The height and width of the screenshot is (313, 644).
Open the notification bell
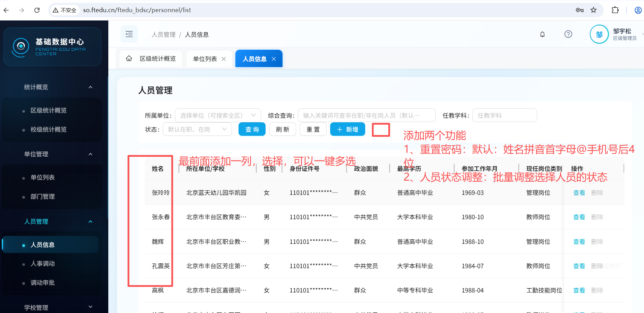click(542, 34)
